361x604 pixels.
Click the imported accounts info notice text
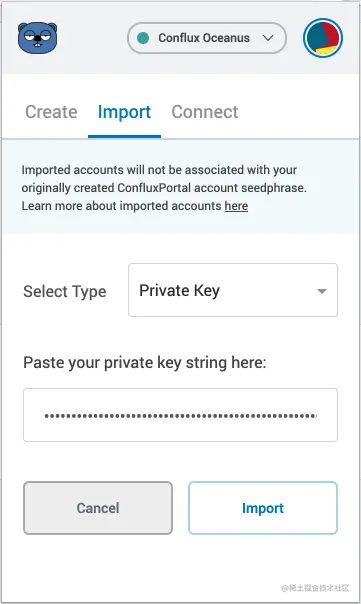pos(164,188)
